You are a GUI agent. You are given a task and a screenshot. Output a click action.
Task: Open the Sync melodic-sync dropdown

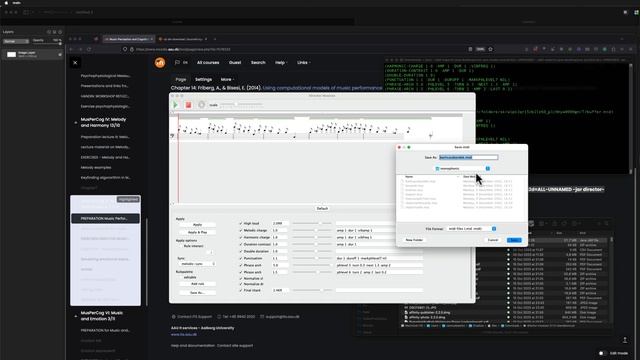pos(197,264)
